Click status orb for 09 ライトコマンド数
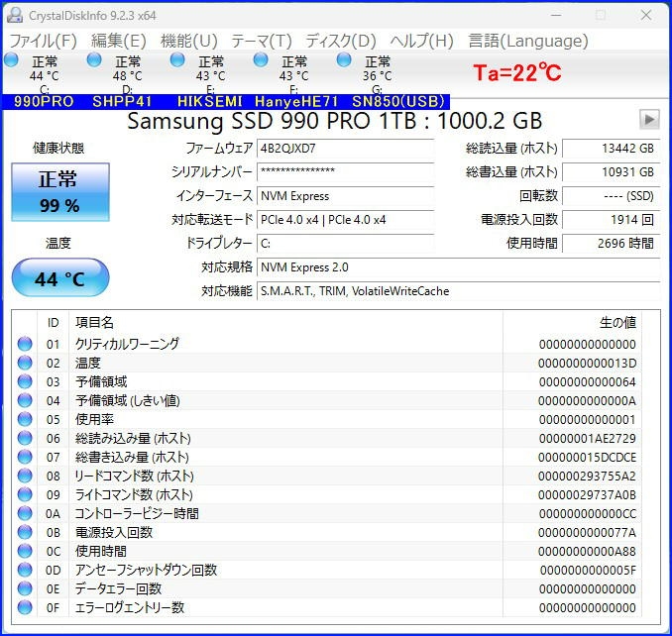Viewport: 672px width, 636px height. click(x=25, y=494)
